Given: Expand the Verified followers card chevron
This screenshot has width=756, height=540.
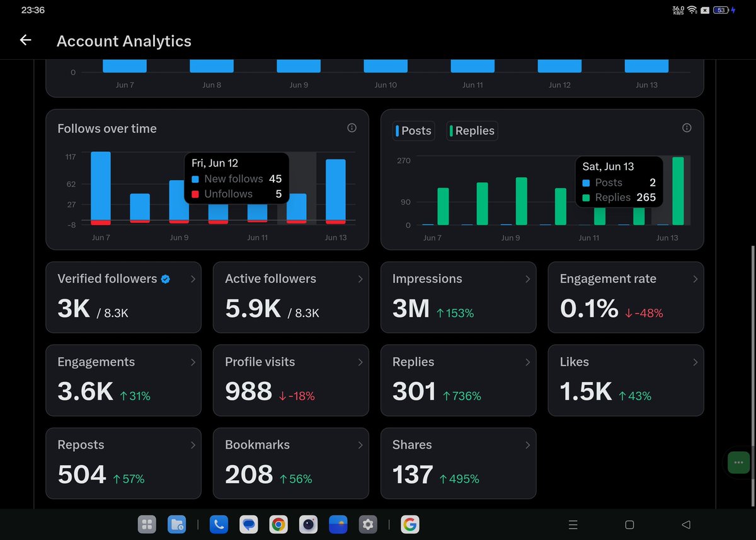Looking at the screenshot, I should click(193, 279).
